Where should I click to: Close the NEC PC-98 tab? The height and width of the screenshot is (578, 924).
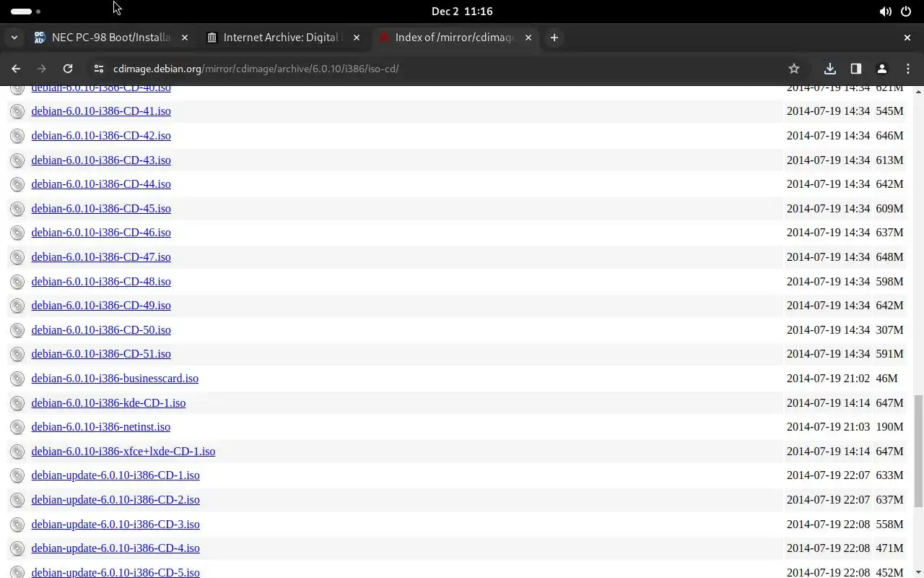185,38
